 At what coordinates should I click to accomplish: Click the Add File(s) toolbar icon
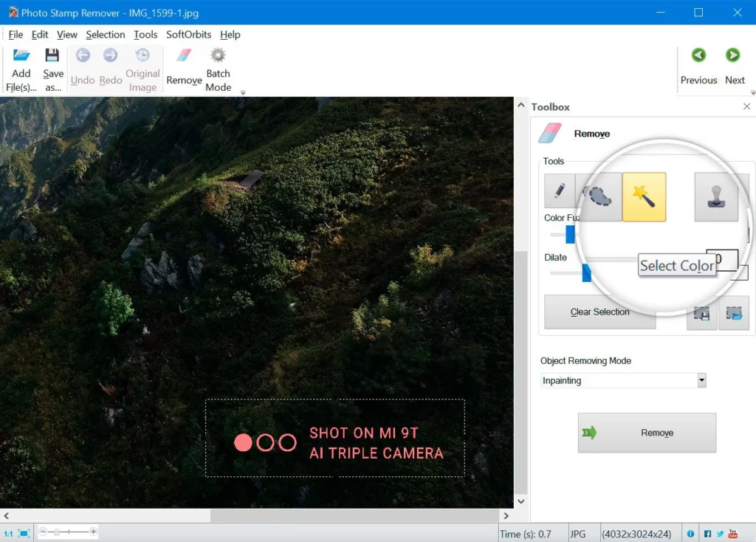[x=21, y=70]
